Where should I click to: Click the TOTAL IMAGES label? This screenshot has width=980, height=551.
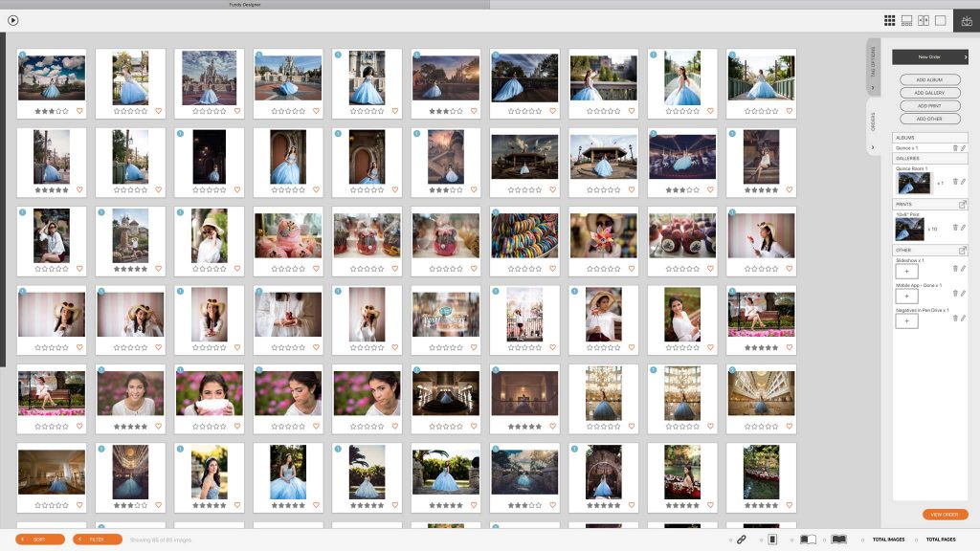coord(889,540)
